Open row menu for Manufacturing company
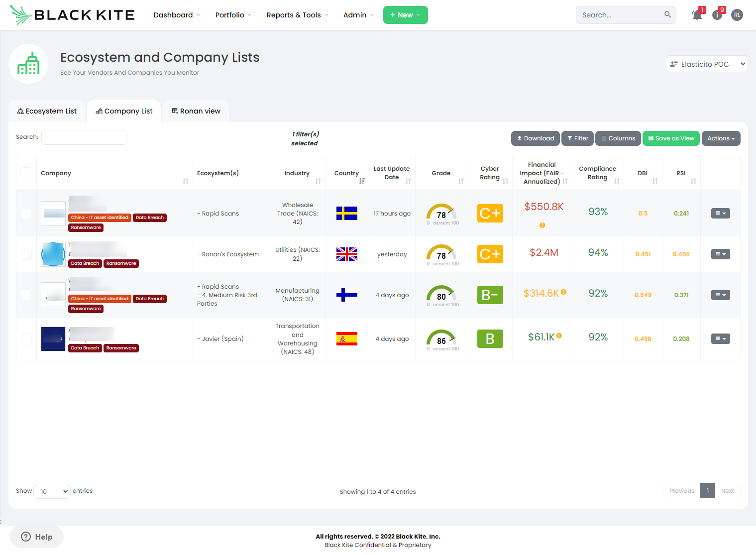This screenshot has width=756, height=555. [x=721, y=295]
